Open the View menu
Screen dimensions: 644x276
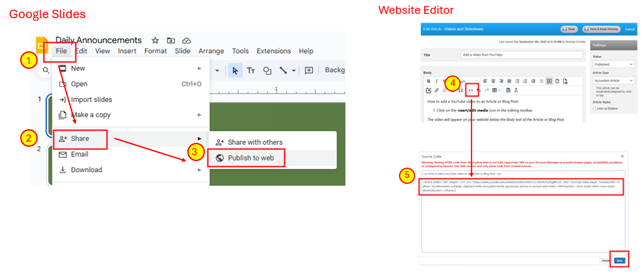click(103, 51)
